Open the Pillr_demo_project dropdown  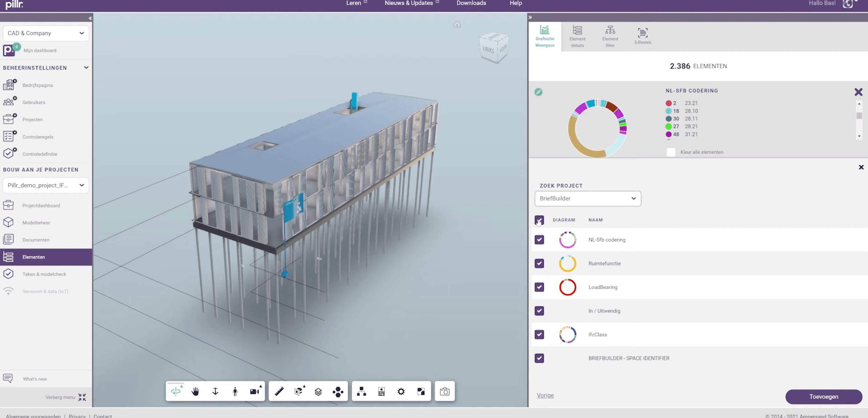(x=46, y=185)
